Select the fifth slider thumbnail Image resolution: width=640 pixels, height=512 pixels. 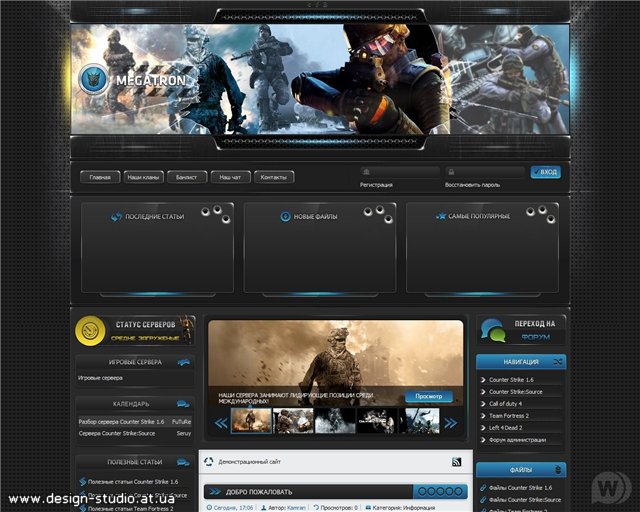[419, 421]
